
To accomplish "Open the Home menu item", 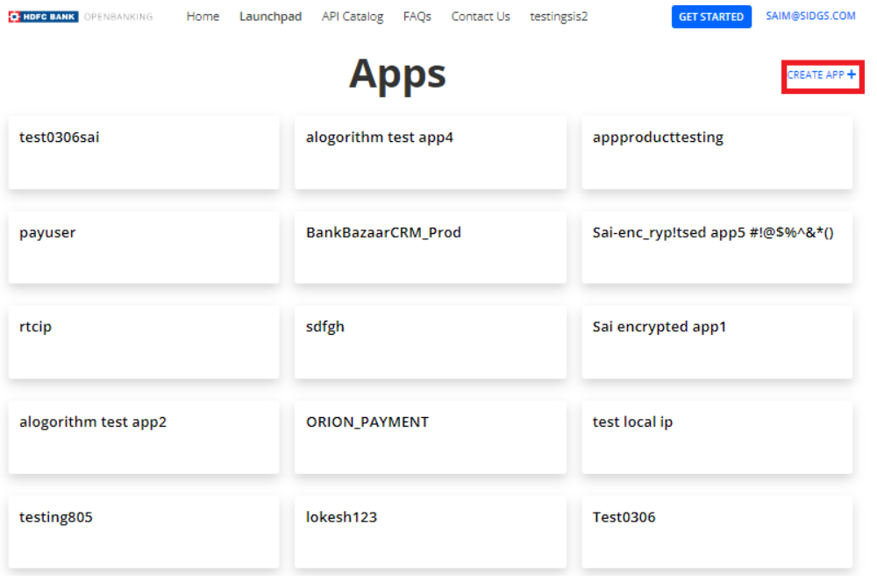I will click(x=203, y=17).
